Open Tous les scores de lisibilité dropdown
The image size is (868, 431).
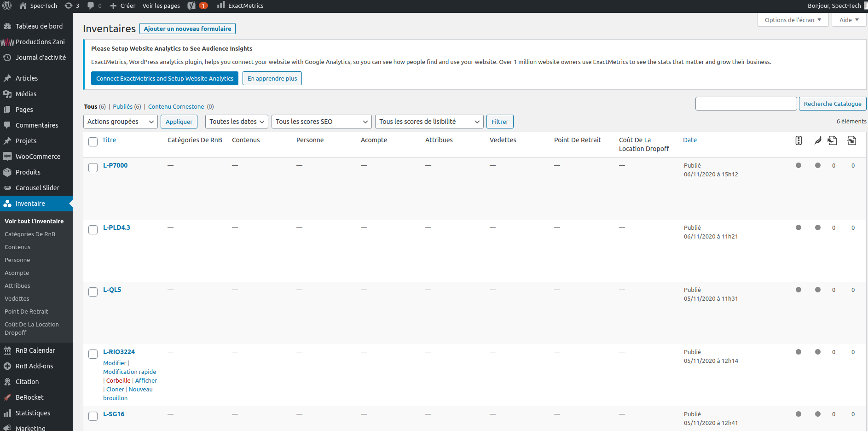[429, 122]
